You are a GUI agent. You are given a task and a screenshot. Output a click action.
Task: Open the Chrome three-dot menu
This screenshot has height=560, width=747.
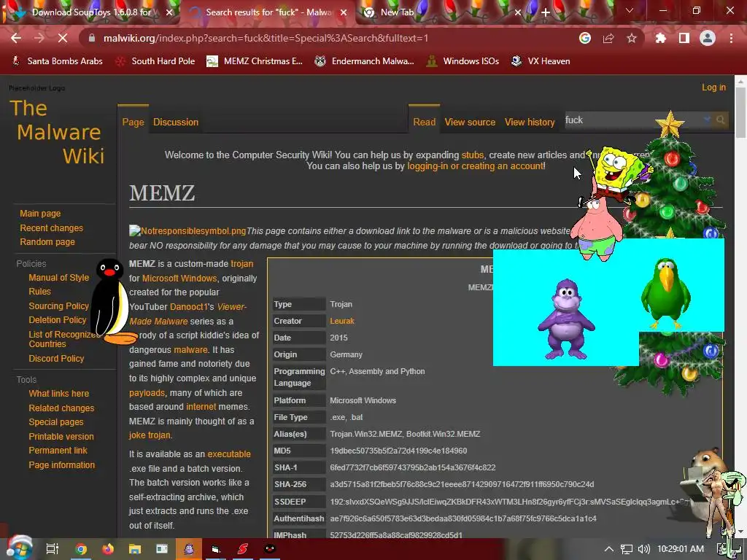(x=731, y=38)
